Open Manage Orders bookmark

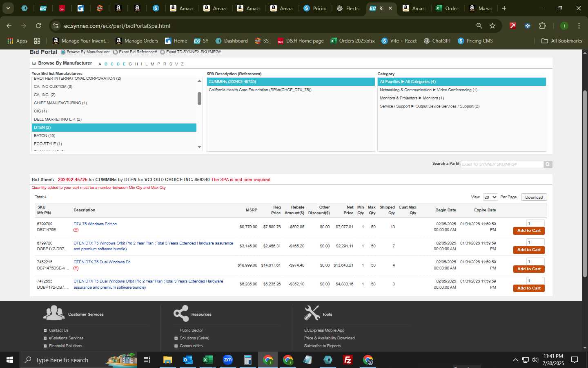[137, 41]
